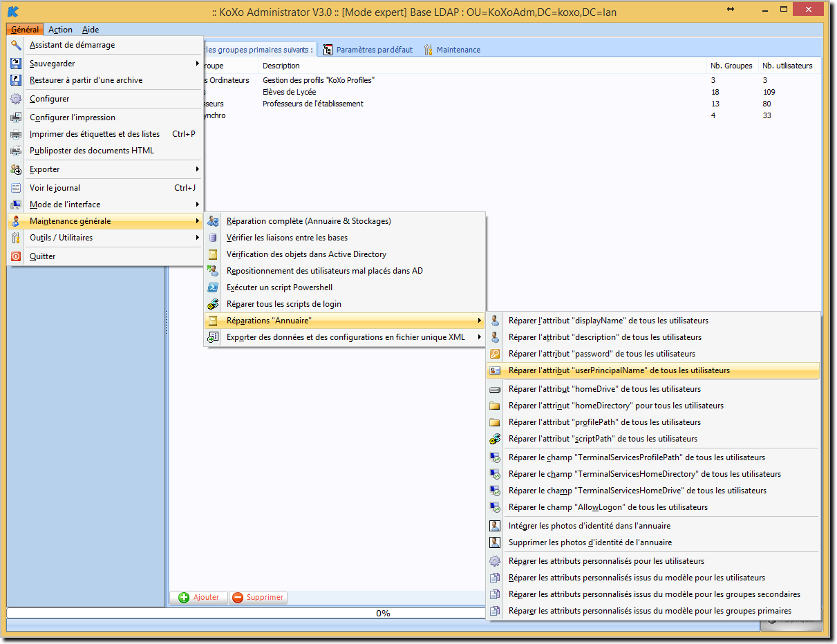Click the gear icon beside Configurer
Viewport: 837px width, 644px height.
point(16,99)
